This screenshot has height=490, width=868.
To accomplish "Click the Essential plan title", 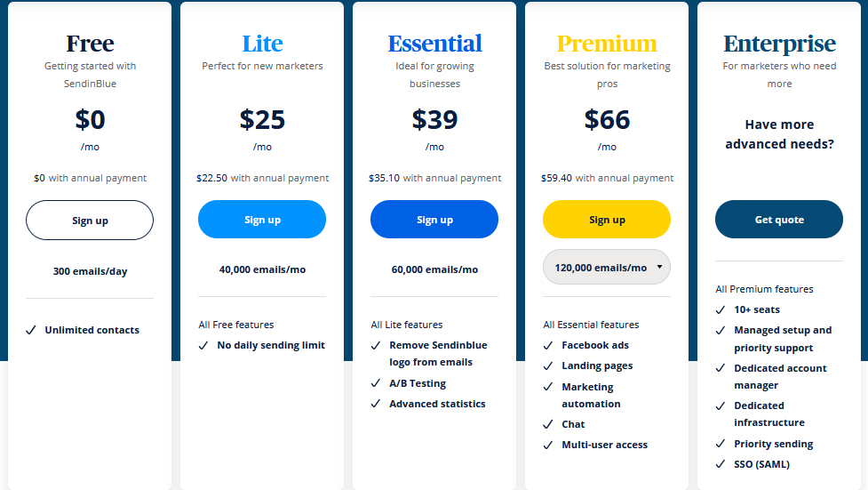I will click(434, 44).
